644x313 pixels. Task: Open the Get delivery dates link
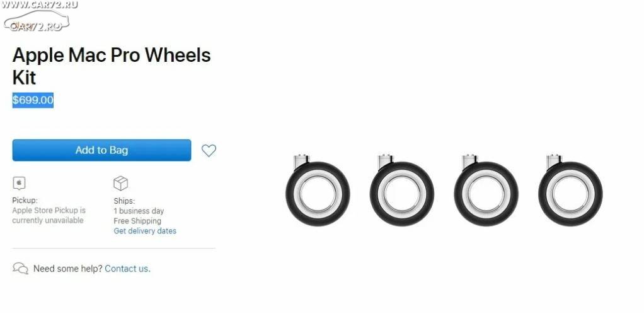click(145, 231)
